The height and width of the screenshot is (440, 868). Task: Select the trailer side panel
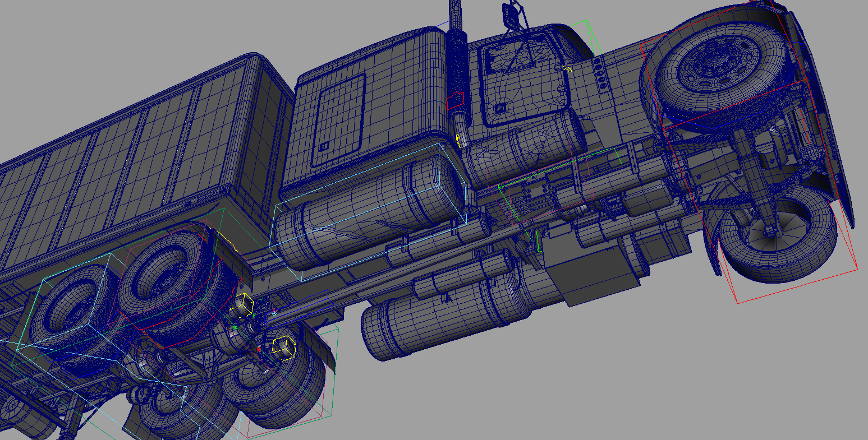coord(112,157)
